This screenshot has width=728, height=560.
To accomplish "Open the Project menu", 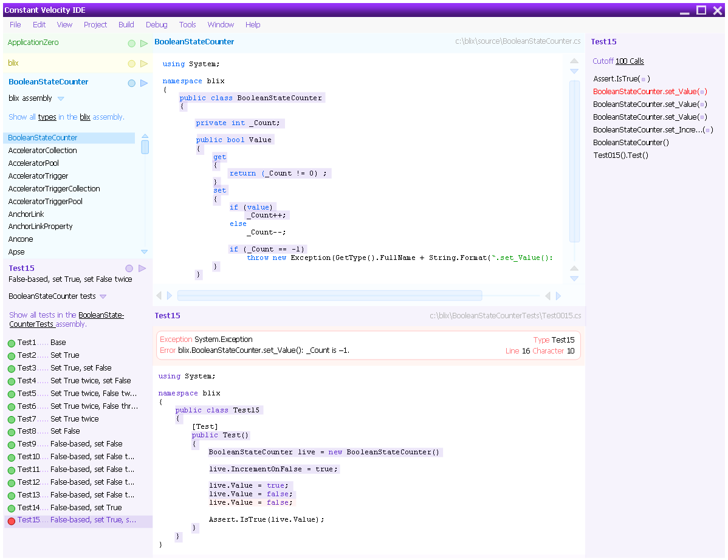I will (95, 24).
